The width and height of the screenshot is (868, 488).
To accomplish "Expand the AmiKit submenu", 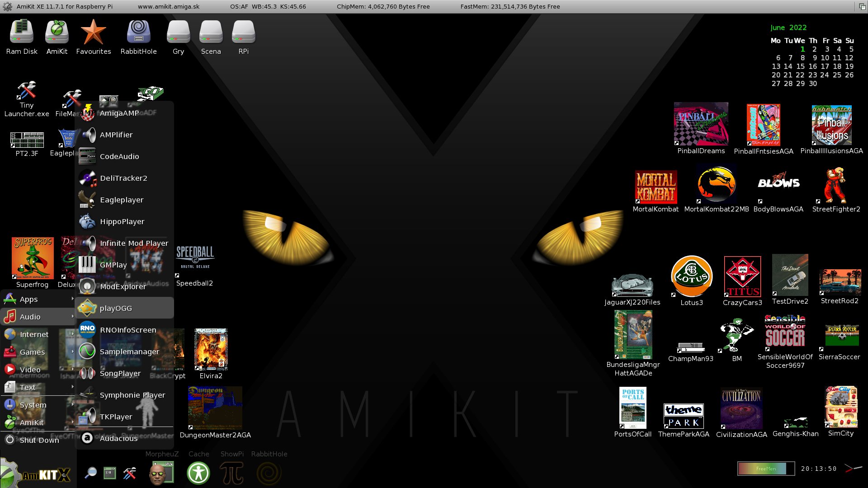I will coord(38,422).
